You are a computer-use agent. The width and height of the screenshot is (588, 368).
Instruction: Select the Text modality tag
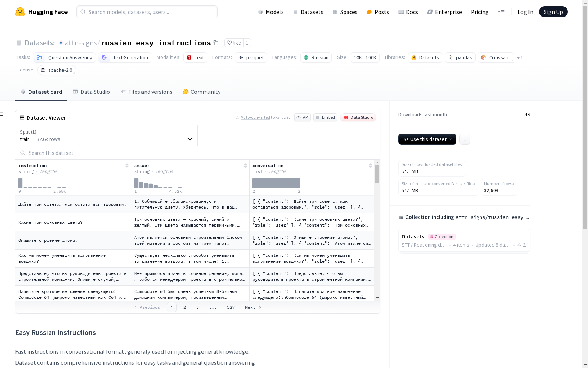[x=196, y=57]
